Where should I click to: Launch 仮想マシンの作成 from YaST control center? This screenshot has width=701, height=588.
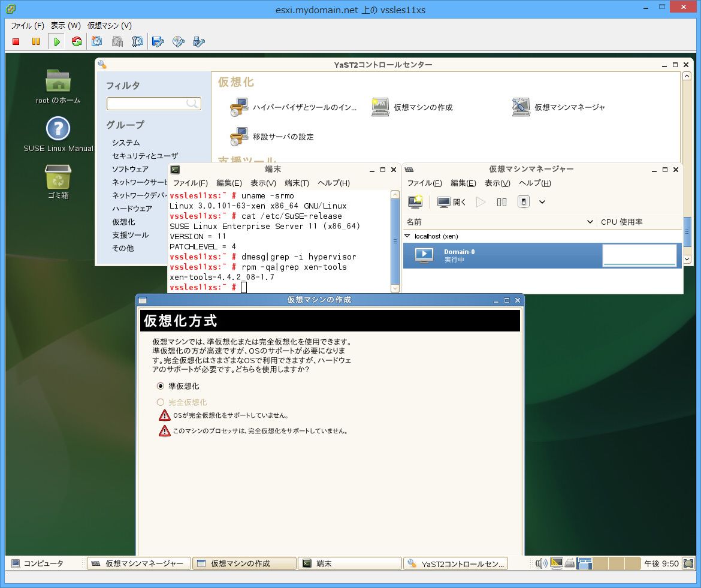(412, 107)
